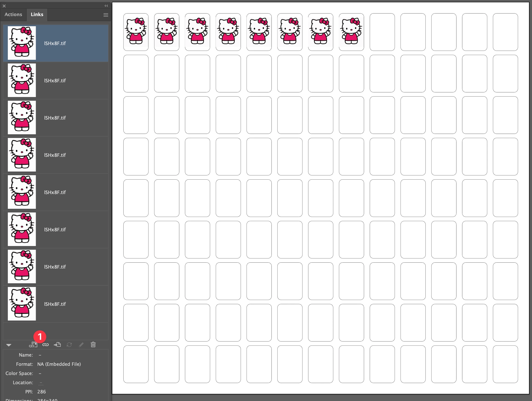
Task: Click the Update Link refresh icon
Action: point(69,345)
